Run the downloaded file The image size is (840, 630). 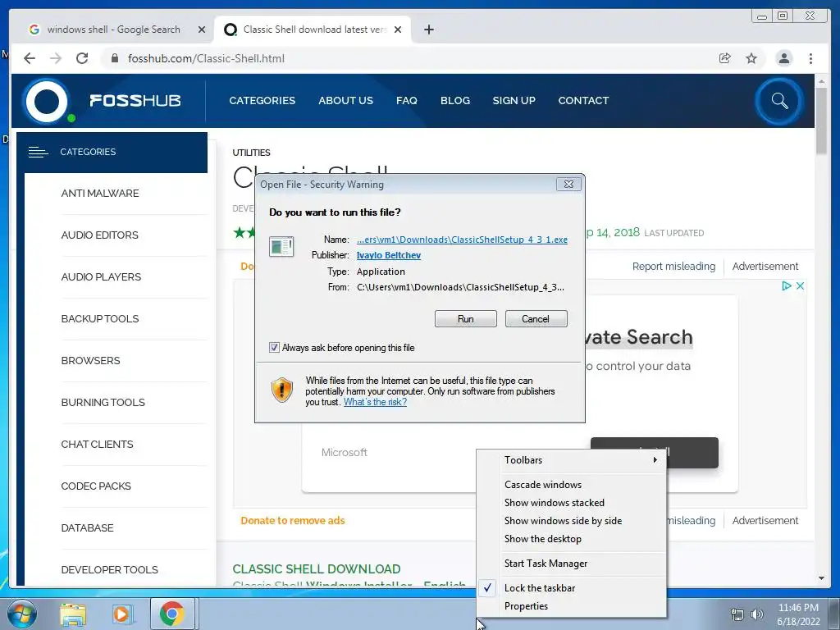click(x=466, y=319)
